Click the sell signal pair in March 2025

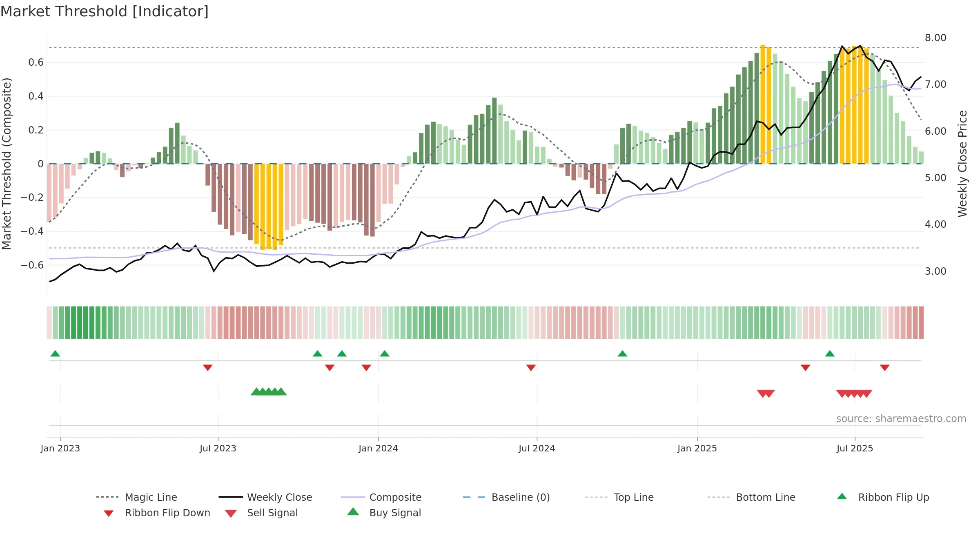[766, 393]
